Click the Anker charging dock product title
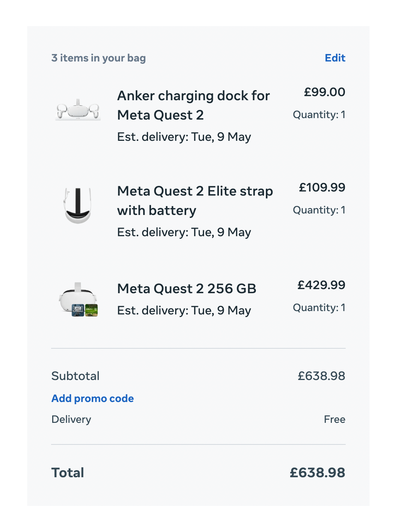396x532 pixels. (x=194, y=105)
